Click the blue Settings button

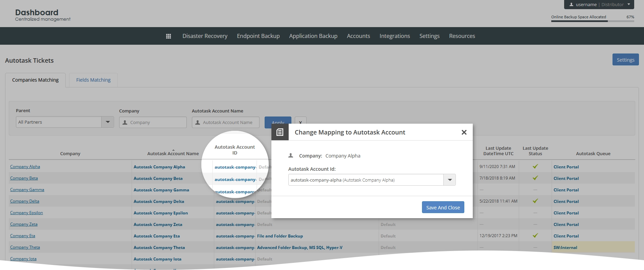[625, 60]
